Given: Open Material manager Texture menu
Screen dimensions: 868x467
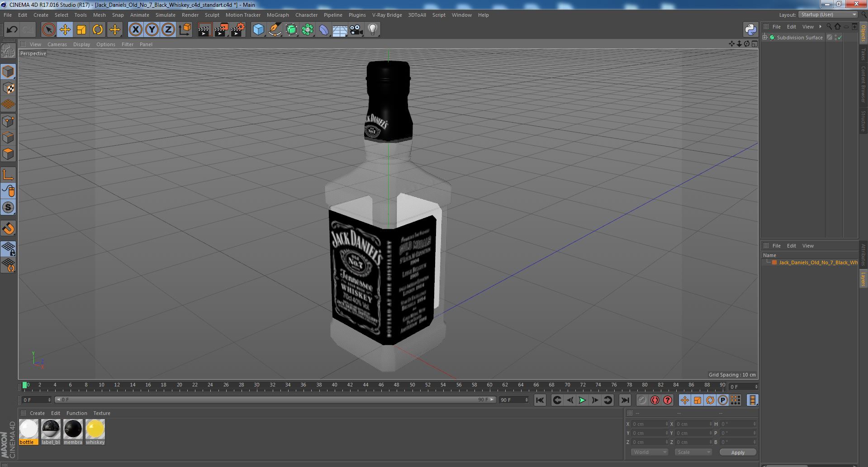Looking at the screenshot, I should pos(102,413).
